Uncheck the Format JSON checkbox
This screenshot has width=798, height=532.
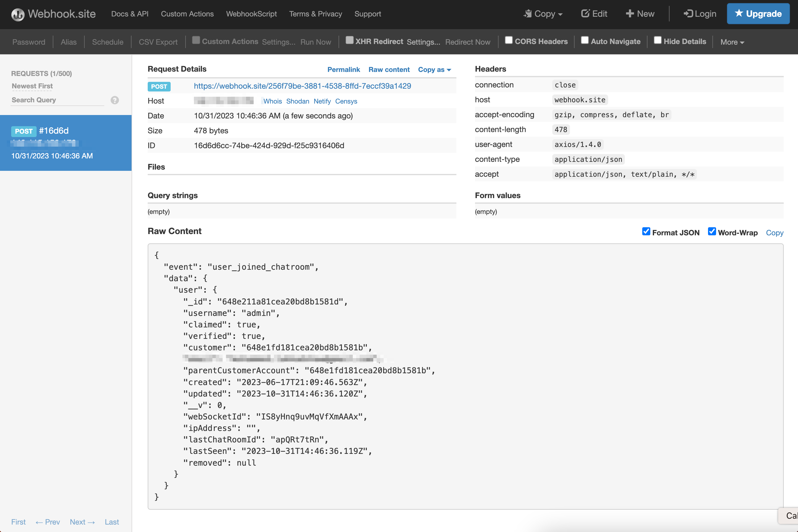point(646,231)
